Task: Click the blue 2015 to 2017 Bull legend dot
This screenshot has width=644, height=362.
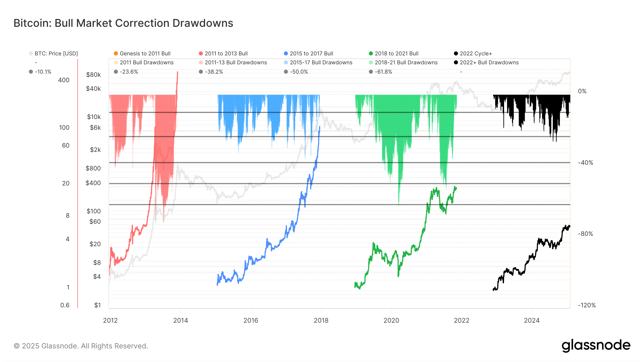Action: [x=286, y=54]
